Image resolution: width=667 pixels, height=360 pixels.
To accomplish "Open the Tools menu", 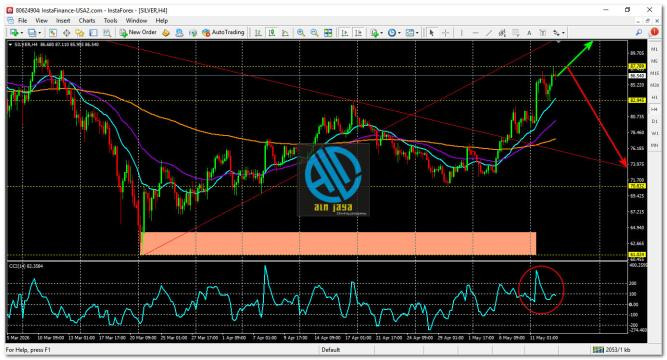I will [110, 20].
